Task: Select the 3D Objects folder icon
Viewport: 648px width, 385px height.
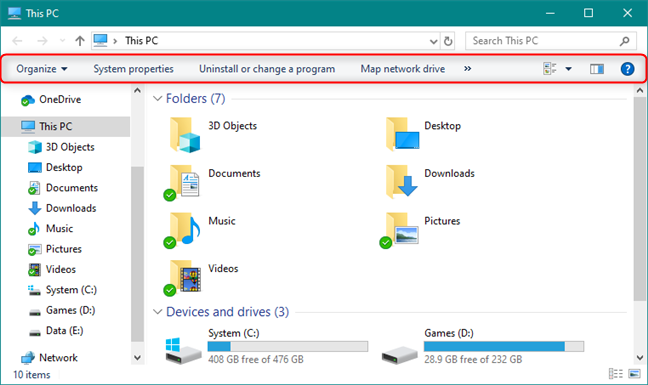Action: click(185, 135)
